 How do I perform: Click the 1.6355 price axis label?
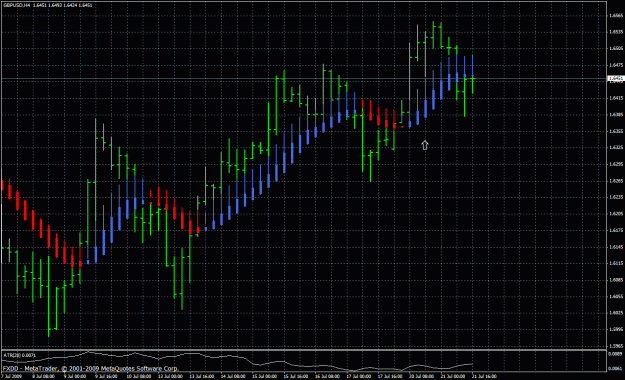point(616,131)
